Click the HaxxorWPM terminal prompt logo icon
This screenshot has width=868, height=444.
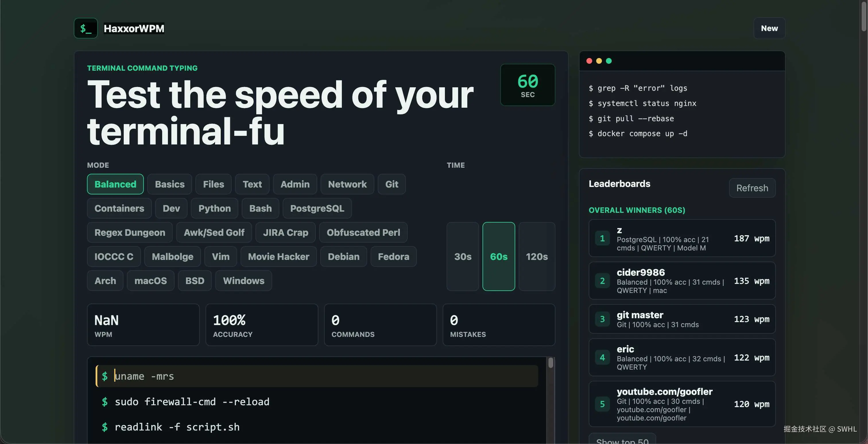[86, 28]
